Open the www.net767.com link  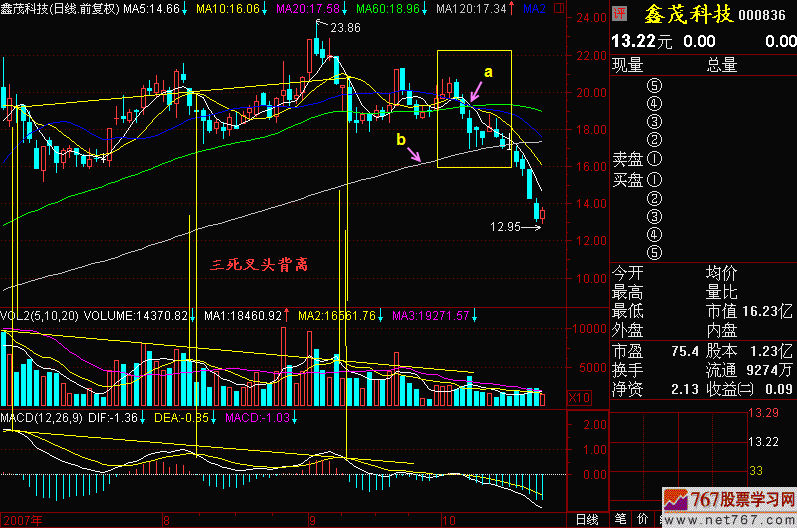729,519
